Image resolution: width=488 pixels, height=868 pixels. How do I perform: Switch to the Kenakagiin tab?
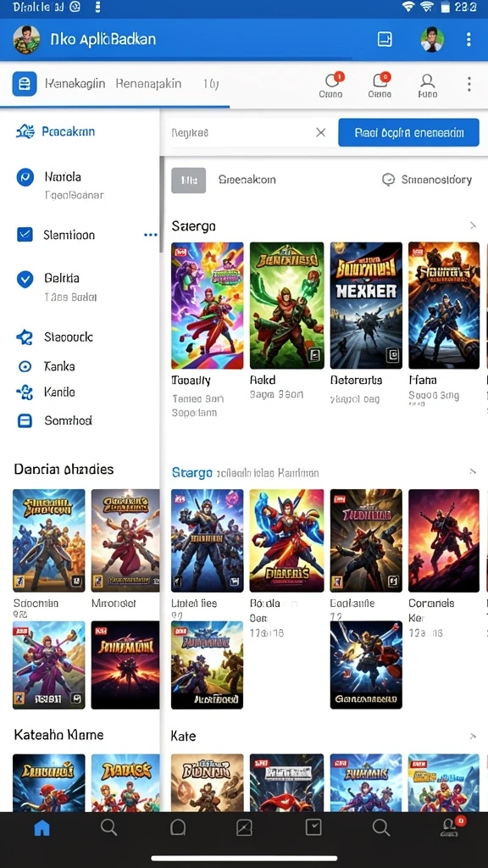pyautogui.click(x=75, y=84)
